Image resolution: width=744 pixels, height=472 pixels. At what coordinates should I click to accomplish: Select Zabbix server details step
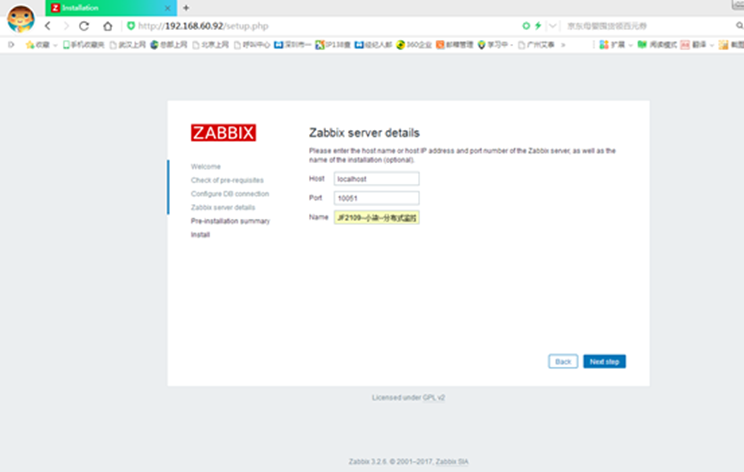(x=223, y=208)
